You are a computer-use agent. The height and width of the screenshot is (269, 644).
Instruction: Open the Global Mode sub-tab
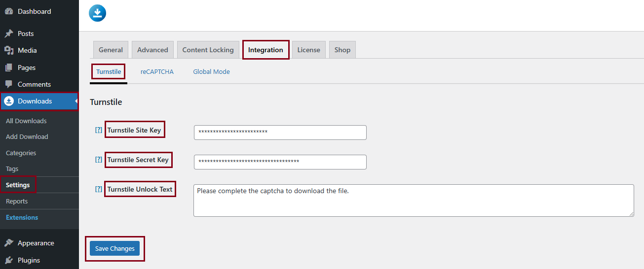coord(211,72)
